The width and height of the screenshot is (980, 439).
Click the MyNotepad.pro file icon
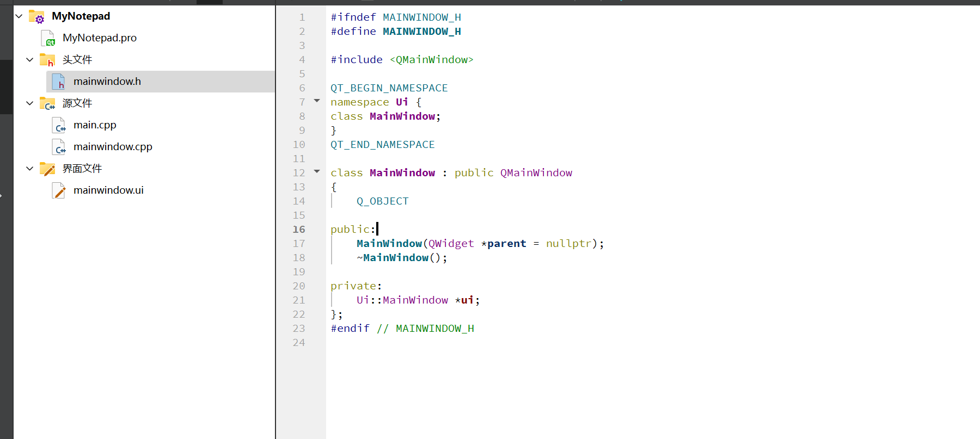[48, 38]
